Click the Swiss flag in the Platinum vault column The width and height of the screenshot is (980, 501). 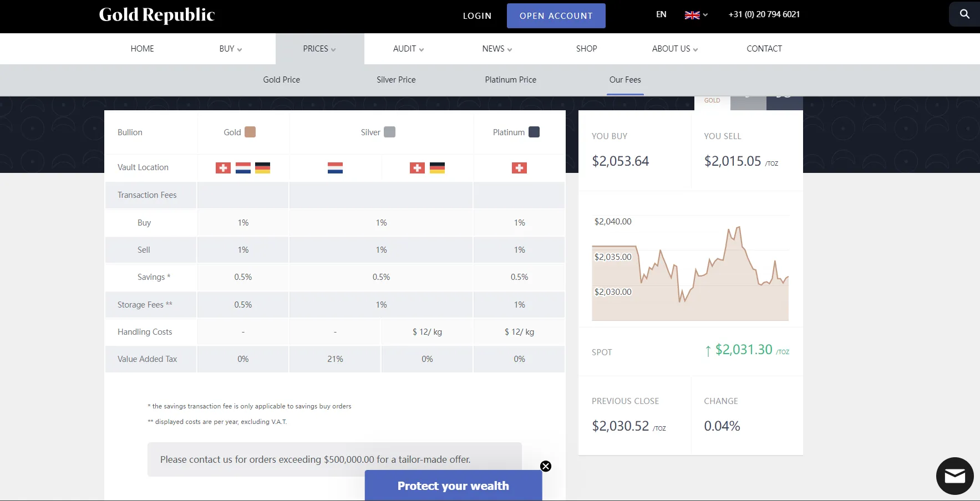pyautogui.click(x=519, y=168)
